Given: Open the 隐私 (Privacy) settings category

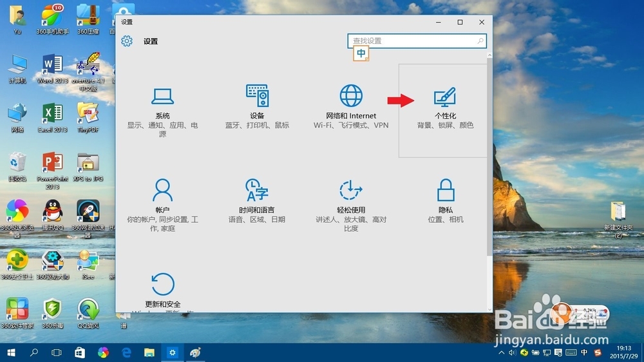Looking at the screenshot, I should tap(445, 202).
